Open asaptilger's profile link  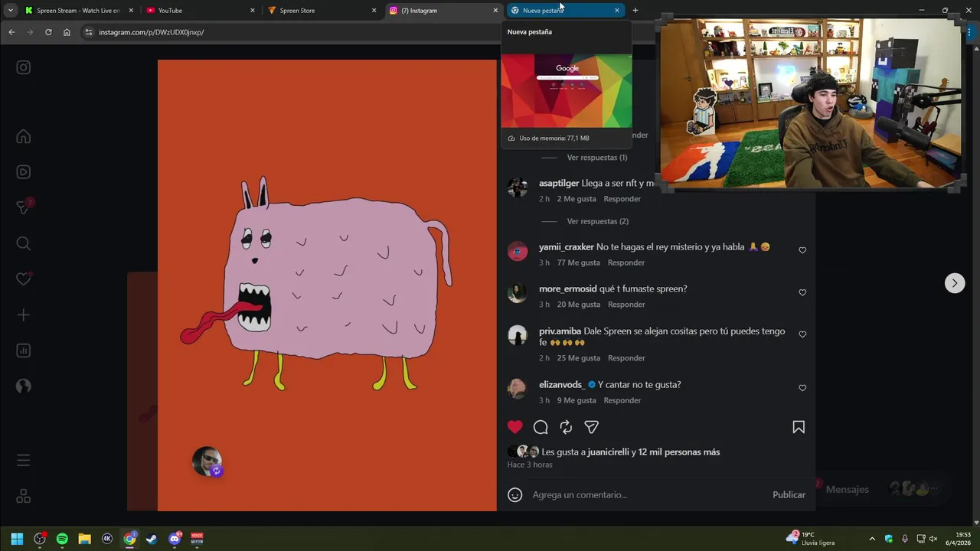[x=559, y=184]
